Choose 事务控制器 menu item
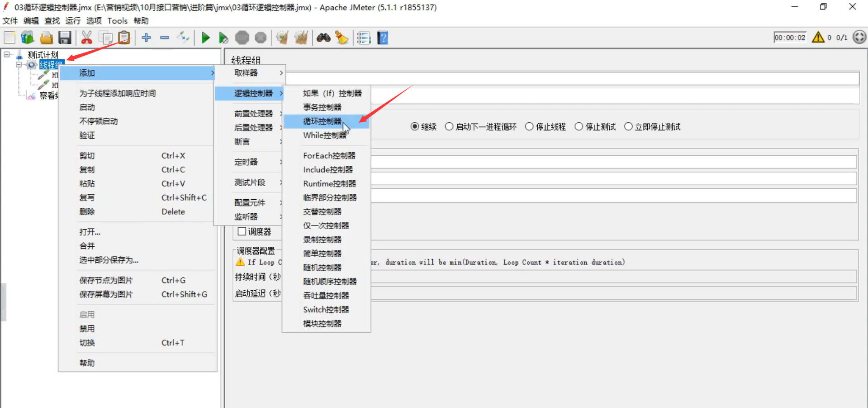This screenshot has width=868, height=408. pos(326,107)
